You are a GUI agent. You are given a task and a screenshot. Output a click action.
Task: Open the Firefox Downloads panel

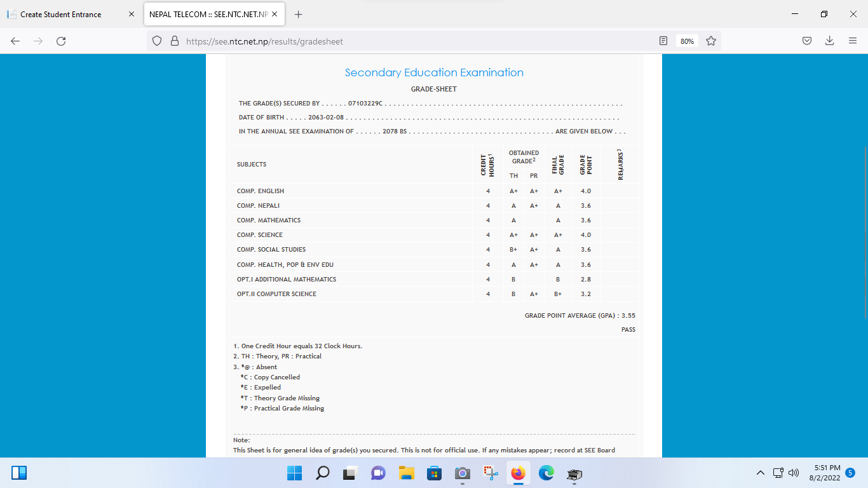(829, 41)
